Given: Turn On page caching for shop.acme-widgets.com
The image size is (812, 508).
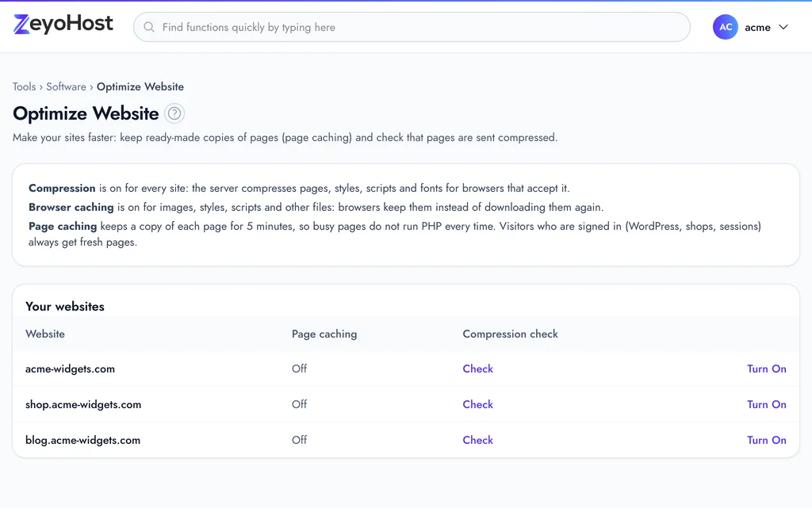Looking at the screenshot, I should pyautogui.click(x=767, y=404).
